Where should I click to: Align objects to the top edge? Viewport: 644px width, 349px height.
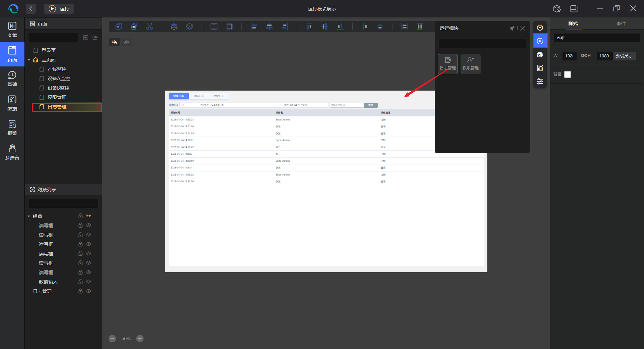(309, 27)
